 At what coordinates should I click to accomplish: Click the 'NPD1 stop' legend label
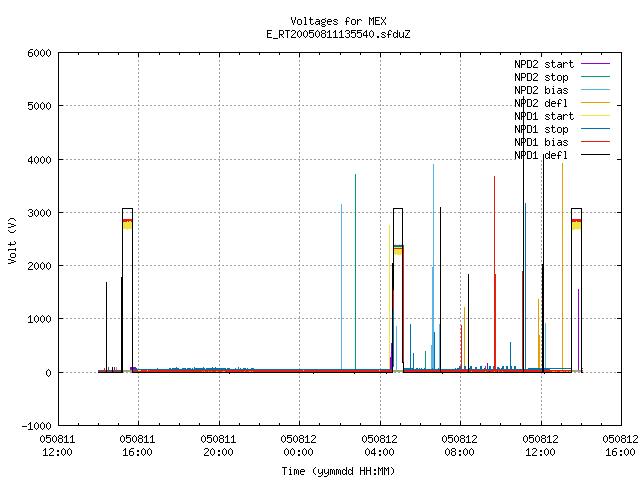[x=541, y=129]
